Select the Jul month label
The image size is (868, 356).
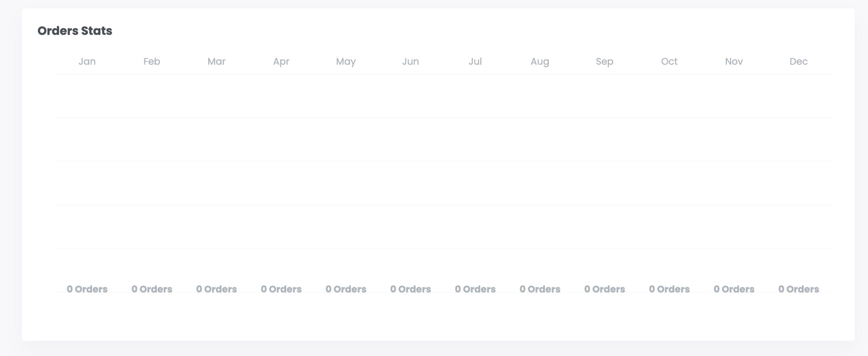point(475,62)
